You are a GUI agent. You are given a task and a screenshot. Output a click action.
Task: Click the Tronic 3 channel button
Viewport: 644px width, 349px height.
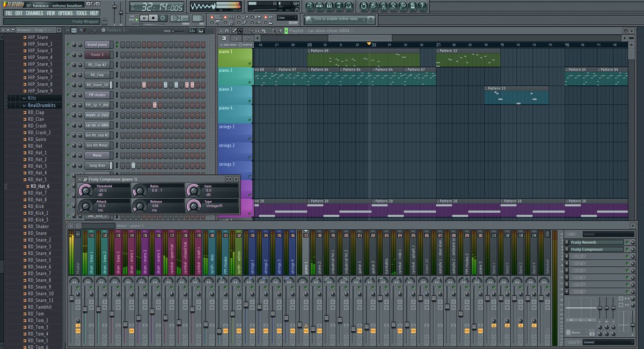click(97, 55)
